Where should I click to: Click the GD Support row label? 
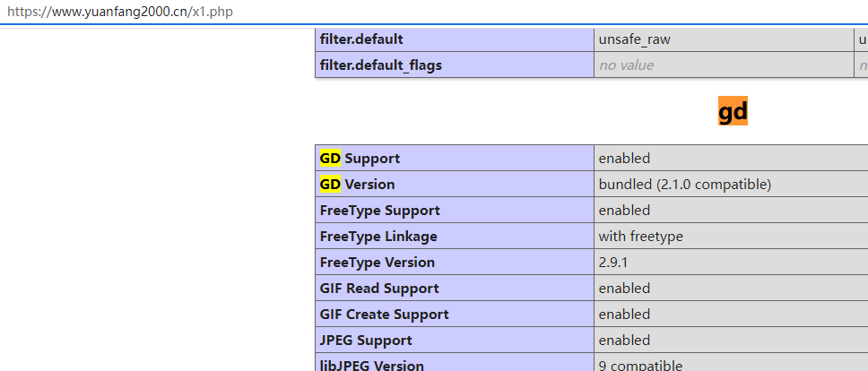coord(360,158)
